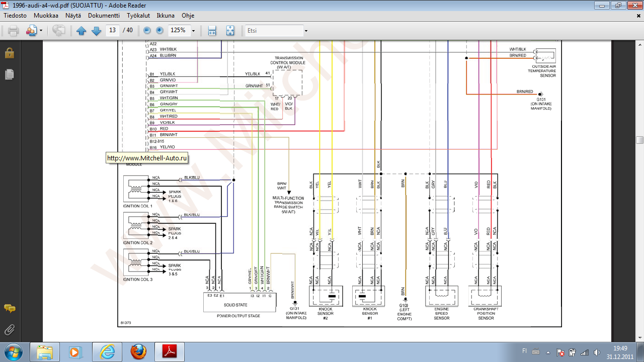Viewport: 644px width, 362px height.
Task: Select the fit width scrolling icon
Action: click(x=212, y=31)
